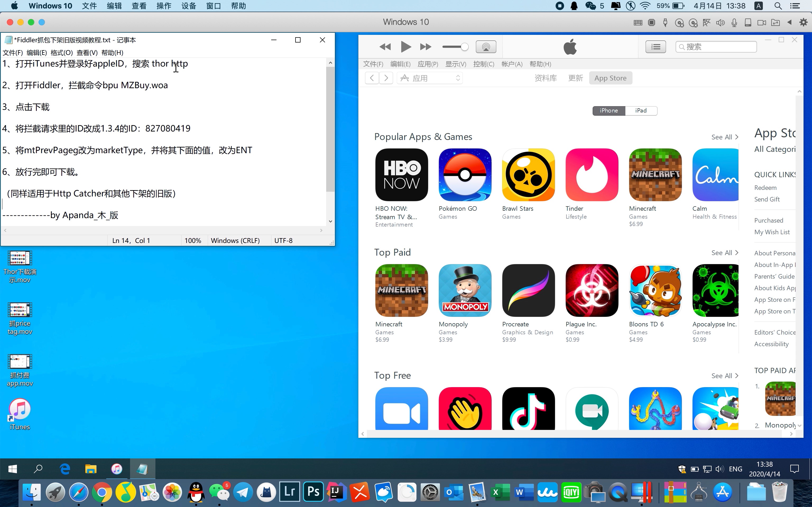812x507 pixels.
Task: Select the iPhone segment button
Action: coord(609,111)
